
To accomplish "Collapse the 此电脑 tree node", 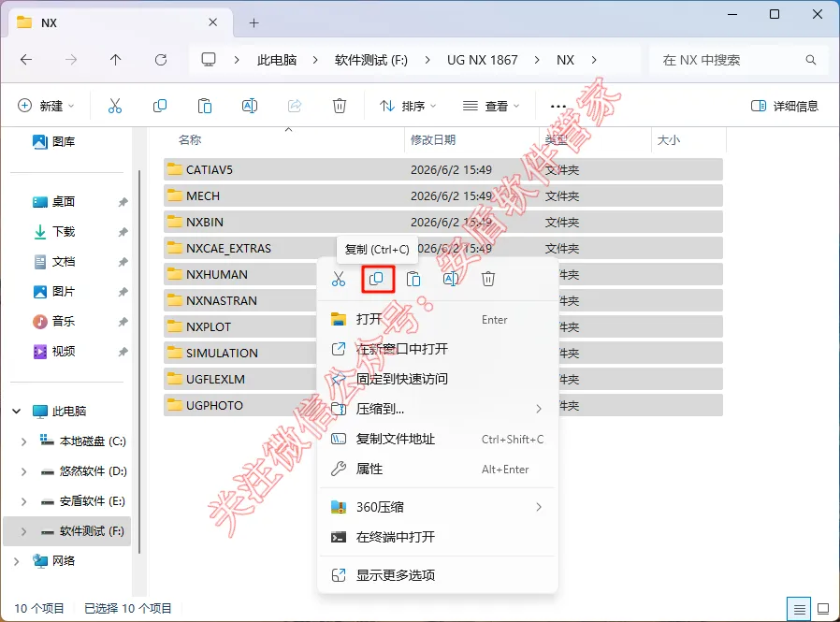I will [17, 411].
